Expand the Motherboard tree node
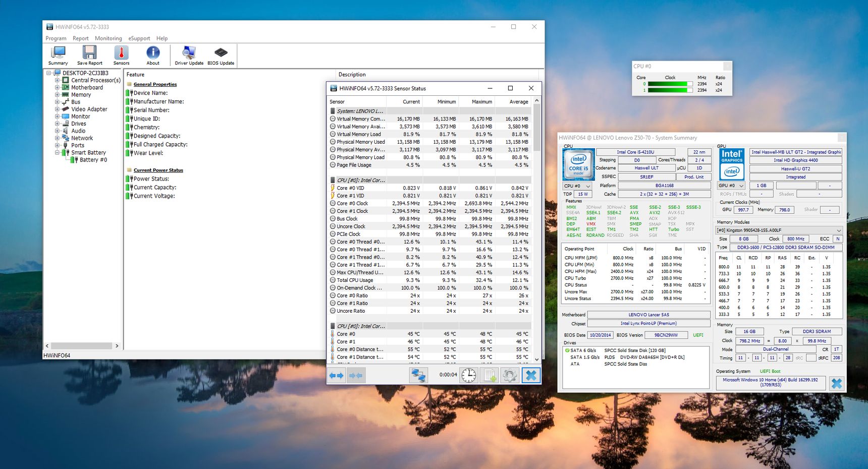868x469 pixels. tap(57, 87)
